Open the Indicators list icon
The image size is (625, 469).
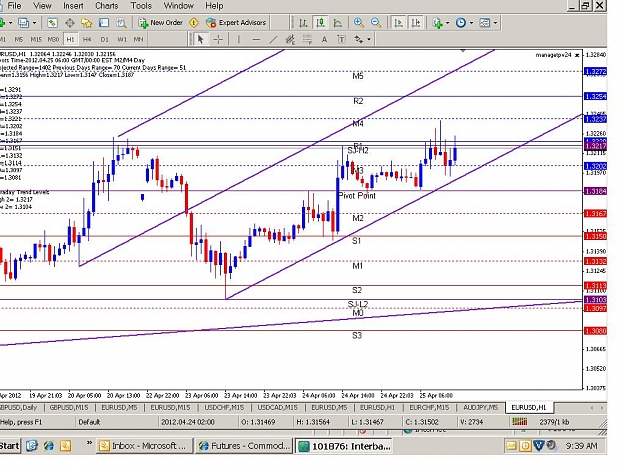point(438,23)
